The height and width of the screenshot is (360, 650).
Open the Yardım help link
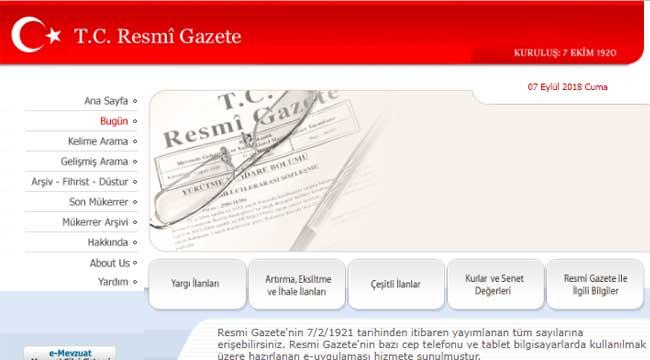pyautogui.click(x=113, y=282)
